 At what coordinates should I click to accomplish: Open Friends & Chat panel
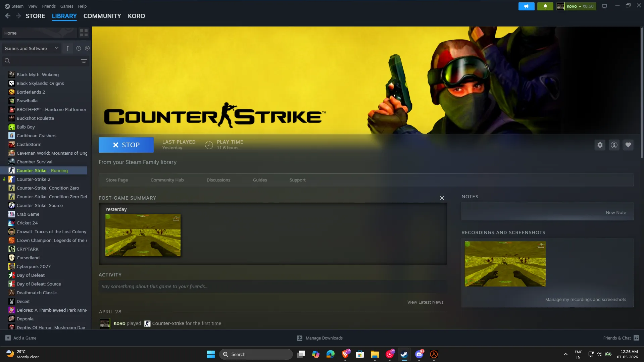pos(621,338)
